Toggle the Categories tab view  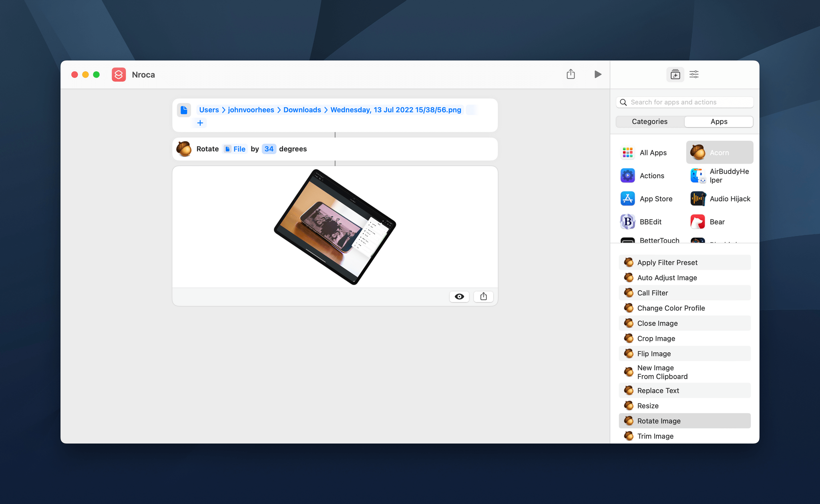649,122
